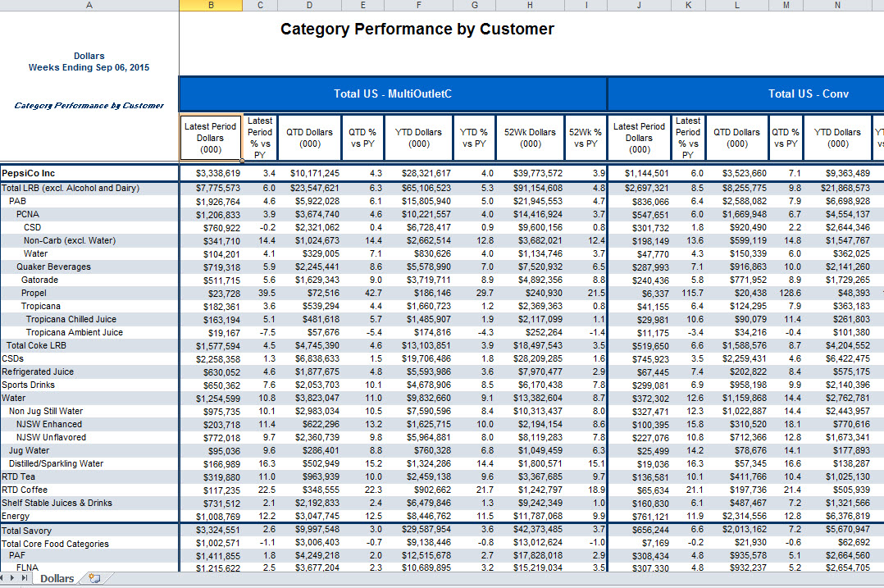884x588 pixels.
Task: Select the 'PAF' row label
Action: 17,556
